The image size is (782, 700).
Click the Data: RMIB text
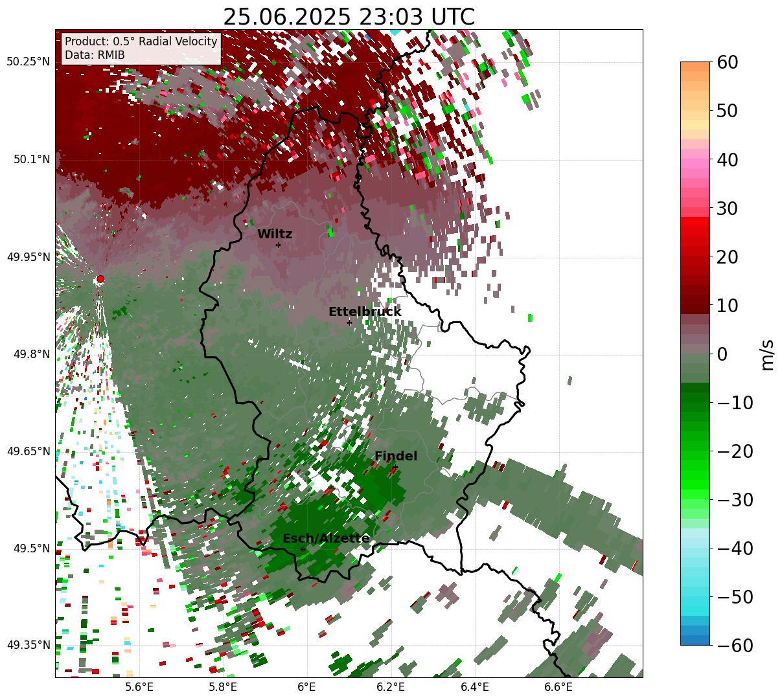[x=95, y=56]
